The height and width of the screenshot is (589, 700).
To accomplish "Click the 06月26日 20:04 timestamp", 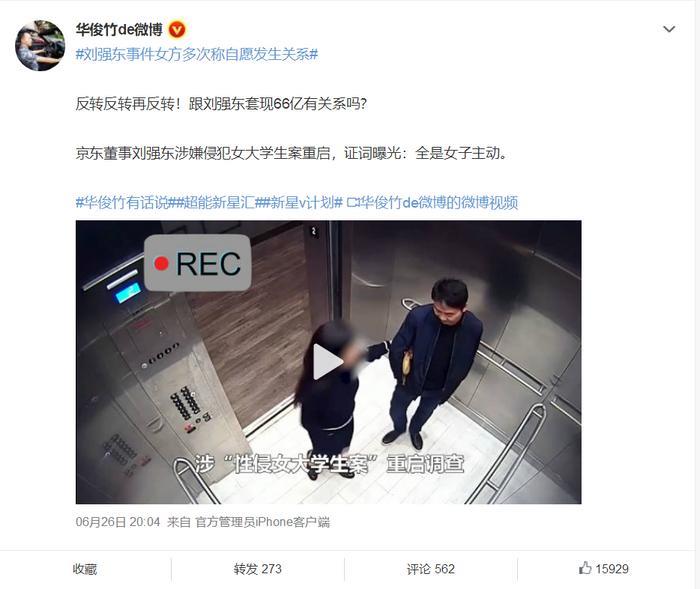I will [118, 522].
